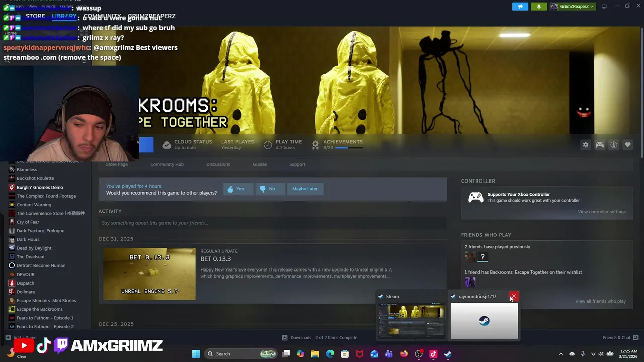Select Dark Hours in library list
Image resolution: width=644 pixels, height=362 pixels.
click(28, 239)
